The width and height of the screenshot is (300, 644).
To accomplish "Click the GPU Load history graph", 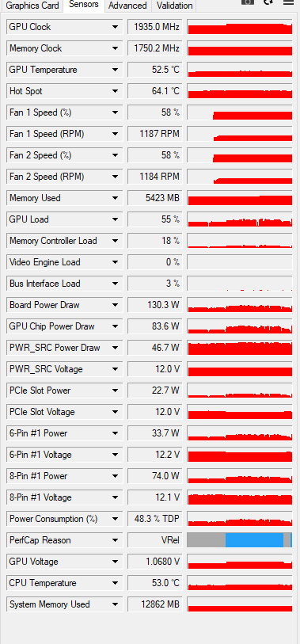I will [240, 219].
